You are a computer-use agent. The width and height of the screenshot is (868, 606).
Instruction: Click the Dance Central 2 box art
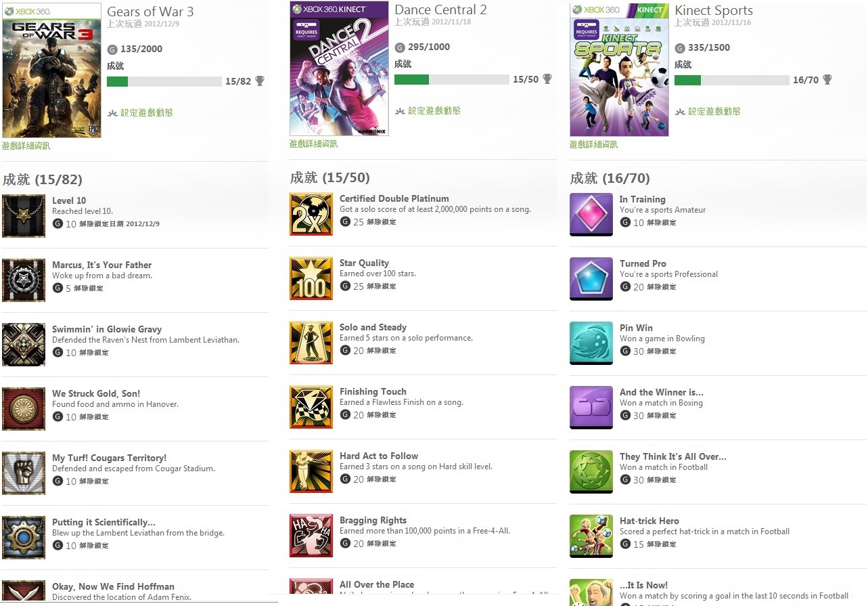point(339,68)
